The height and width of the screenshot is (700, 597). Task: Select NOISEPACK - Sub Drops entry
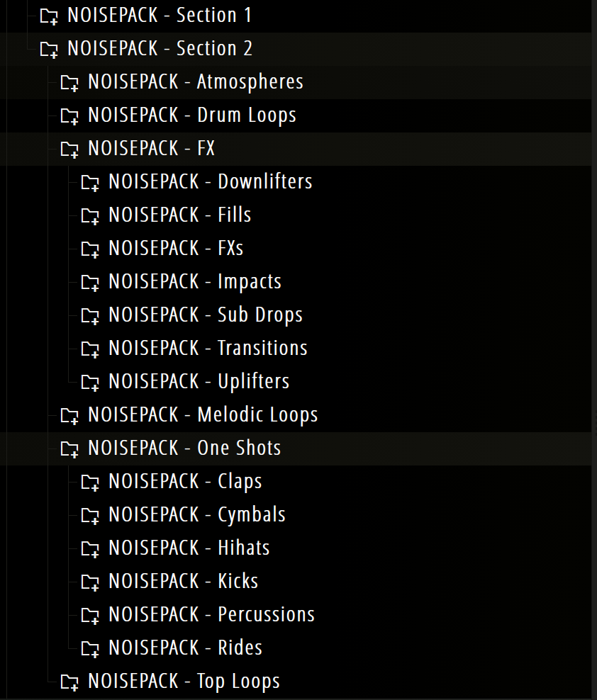205,315
